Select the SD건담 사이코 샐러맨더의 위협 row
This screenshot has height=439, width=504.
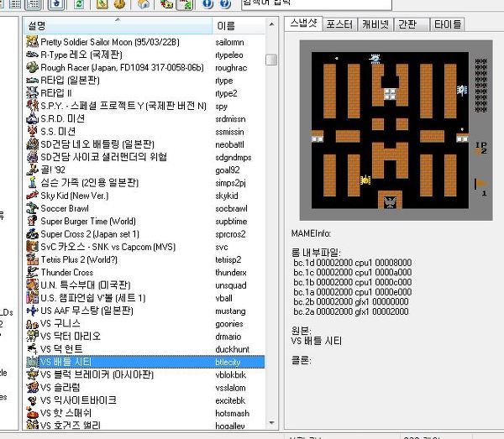[x=144, y=157]
